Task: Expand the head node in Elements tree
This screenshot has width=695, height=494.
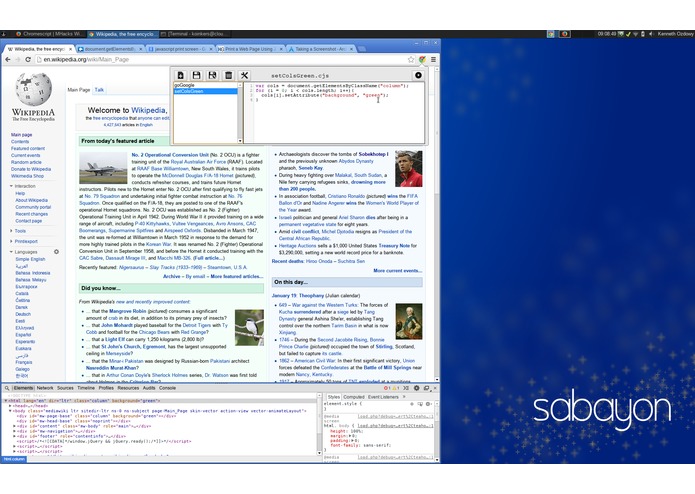Action: click(11, 406)
